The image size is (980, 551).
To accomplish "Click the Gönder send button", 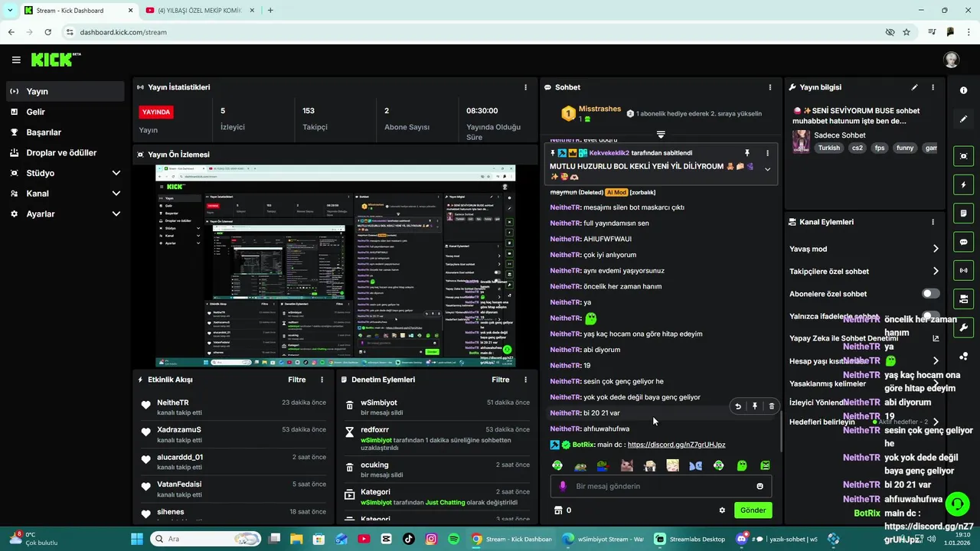I will pos(753,510).
